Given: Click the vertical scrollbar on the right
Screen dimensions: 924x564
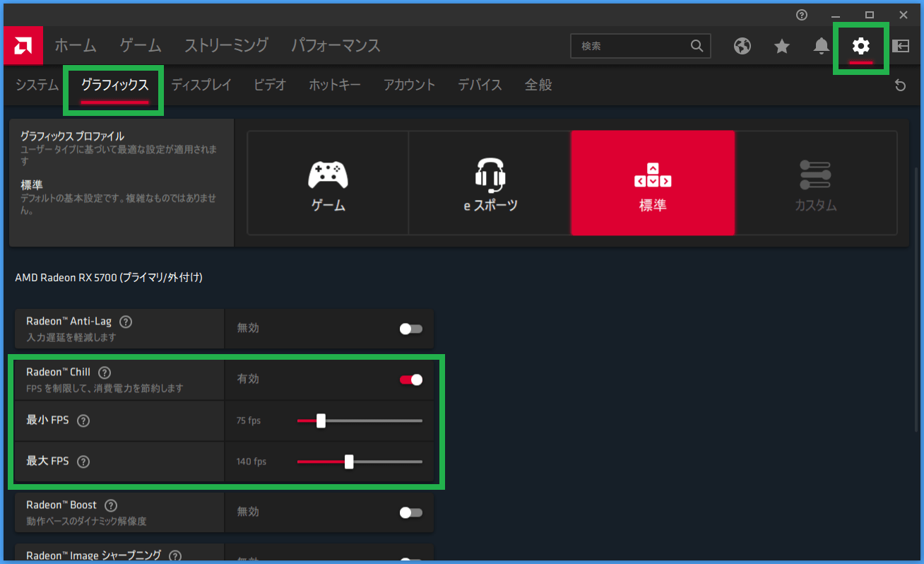Looking at the screenshot, I should tap(918, 300).
